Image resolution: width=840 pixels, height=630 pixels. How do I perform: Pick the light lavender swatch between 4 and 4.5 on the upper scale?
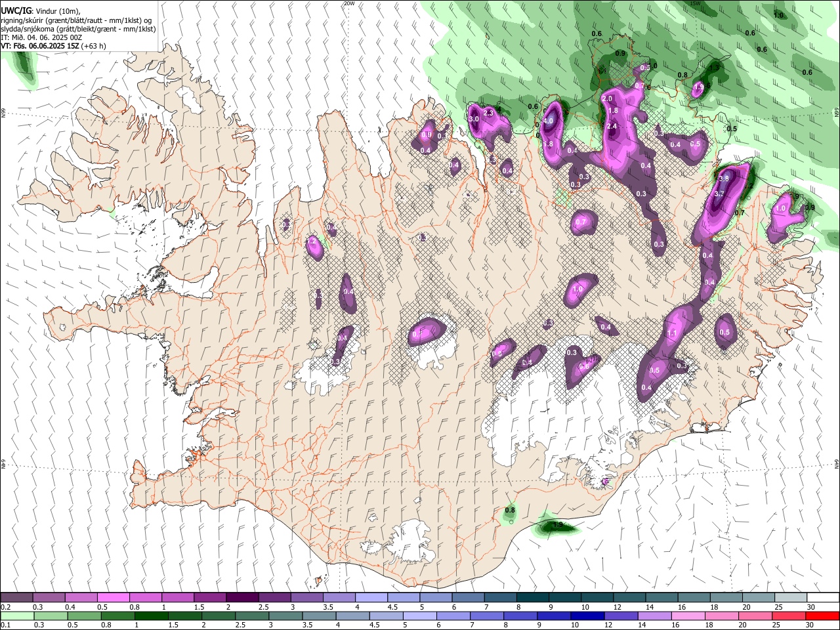(370, 597)
